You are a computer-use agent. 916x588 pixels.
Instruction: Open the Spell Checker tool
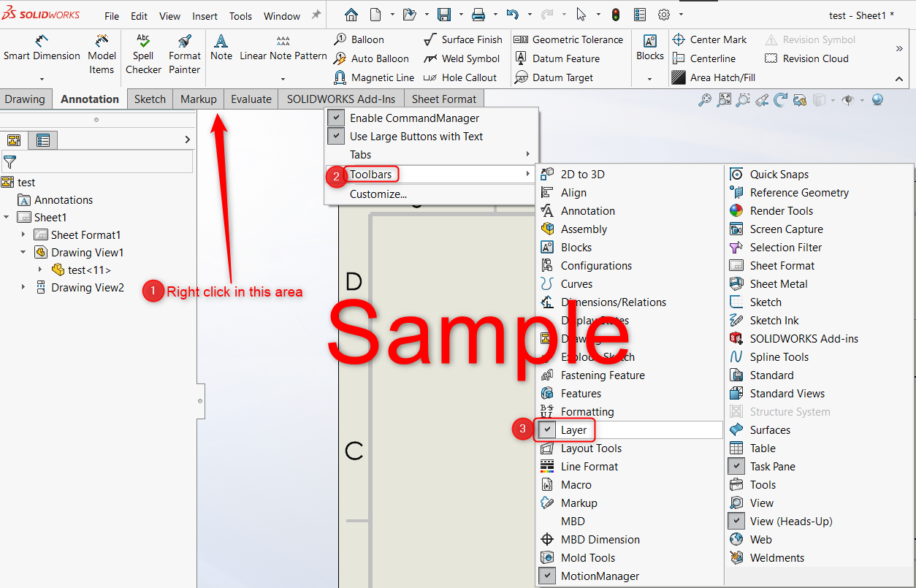[143, 55]
